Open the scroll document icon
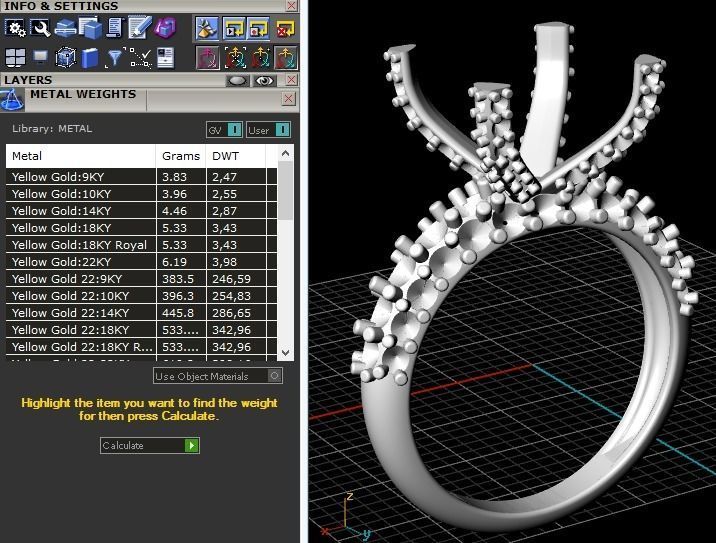This screenshot has height=543, width=716. point(115,28)
